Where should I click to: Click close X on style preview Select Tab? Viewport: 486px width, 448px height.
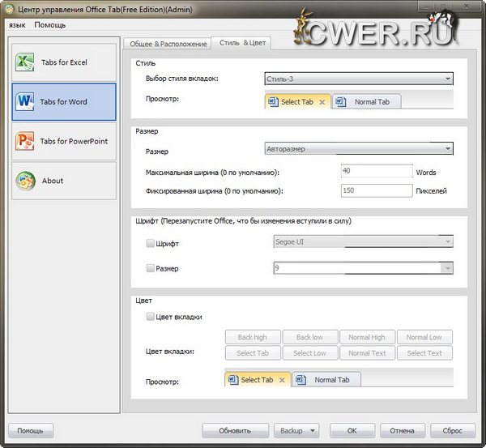pos(322,102)
